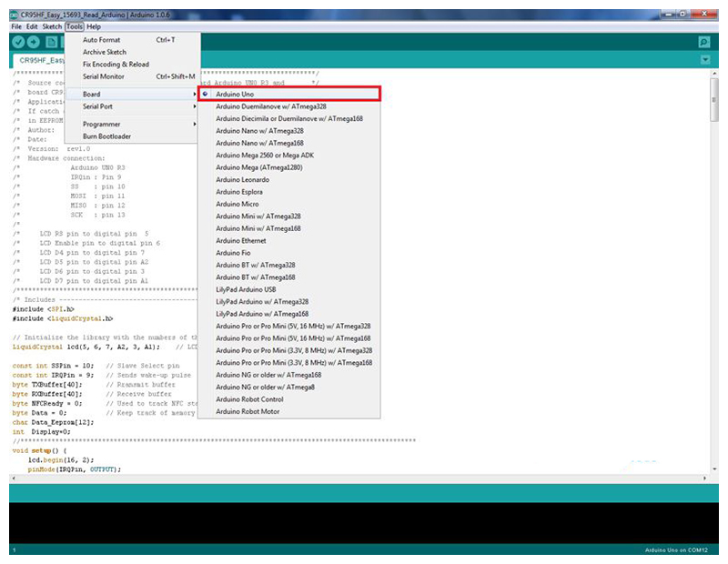
Task: Pick Arduino Mega 2560 or Mega ADK
Action: click(x=262, y=155)
